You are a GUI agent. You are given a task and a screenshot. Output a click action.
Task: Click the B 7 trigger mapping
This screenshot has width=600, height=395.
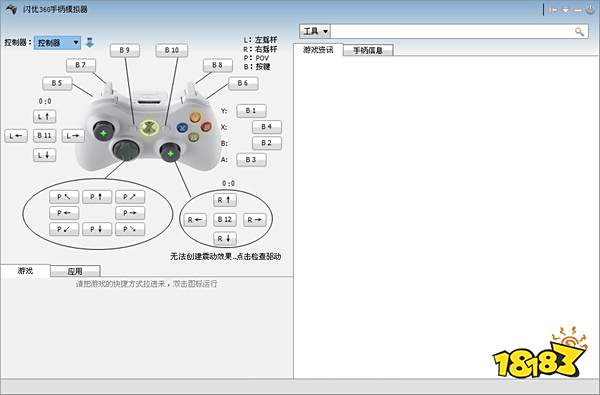(81, 65)
